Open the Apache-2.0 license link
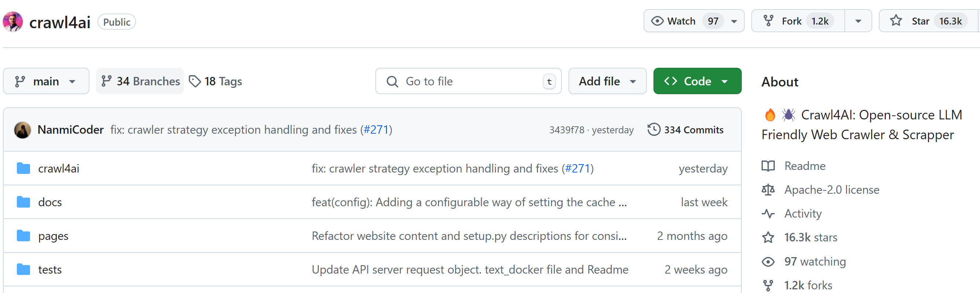This screenshot has width=980, height=293. click(832, 190)
